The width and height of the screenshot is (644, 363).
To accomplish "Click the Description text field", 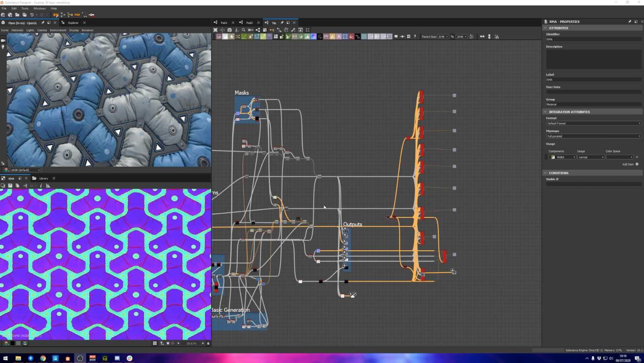I will click(x=594, y=59).
